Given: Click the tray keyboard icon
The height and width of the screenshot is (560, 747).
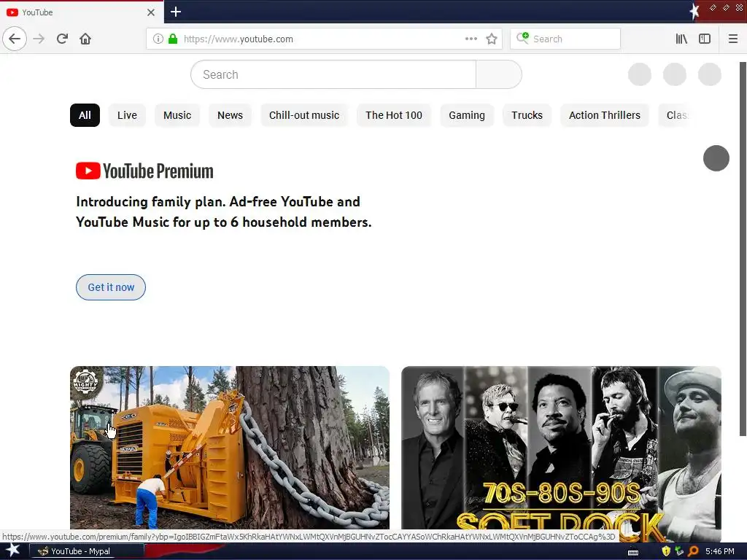Looking at the screenshot, I should (x=633, y=552).
